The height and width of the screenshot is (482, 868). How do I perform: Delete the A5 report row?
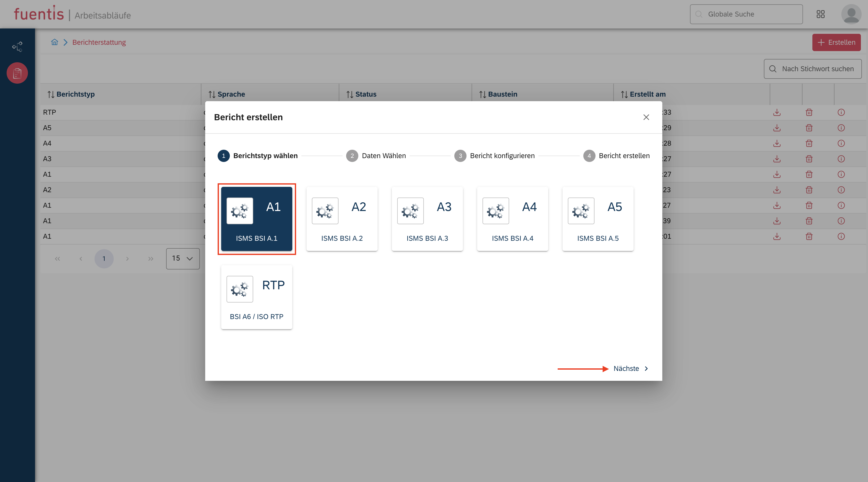(809, 128)
